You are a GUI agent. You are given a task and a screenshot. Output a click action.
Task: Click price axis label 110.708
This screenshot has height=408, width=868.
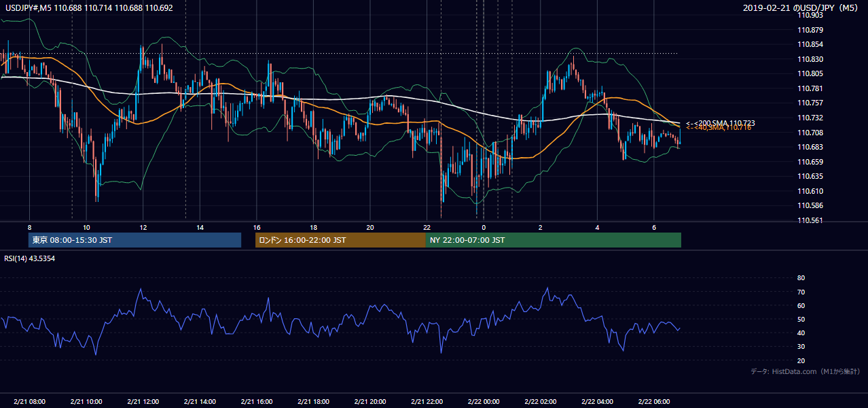[810, 133]
